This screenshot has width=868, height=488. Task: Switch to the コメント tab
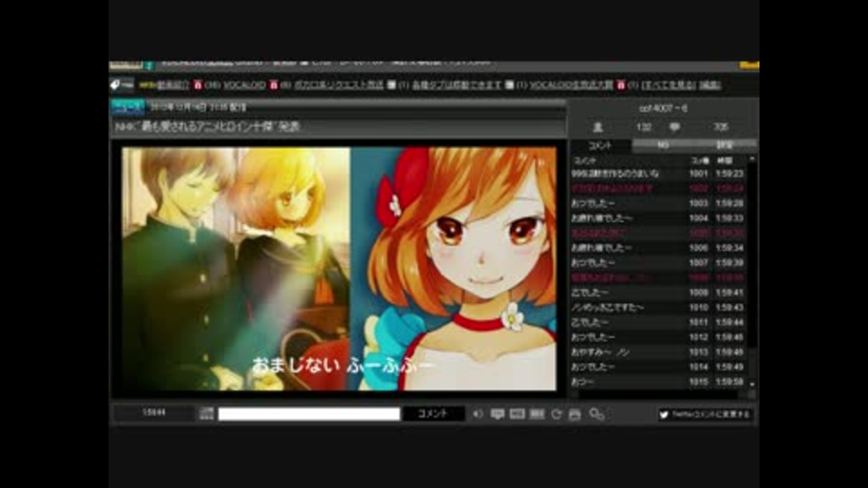click(600, 145)
